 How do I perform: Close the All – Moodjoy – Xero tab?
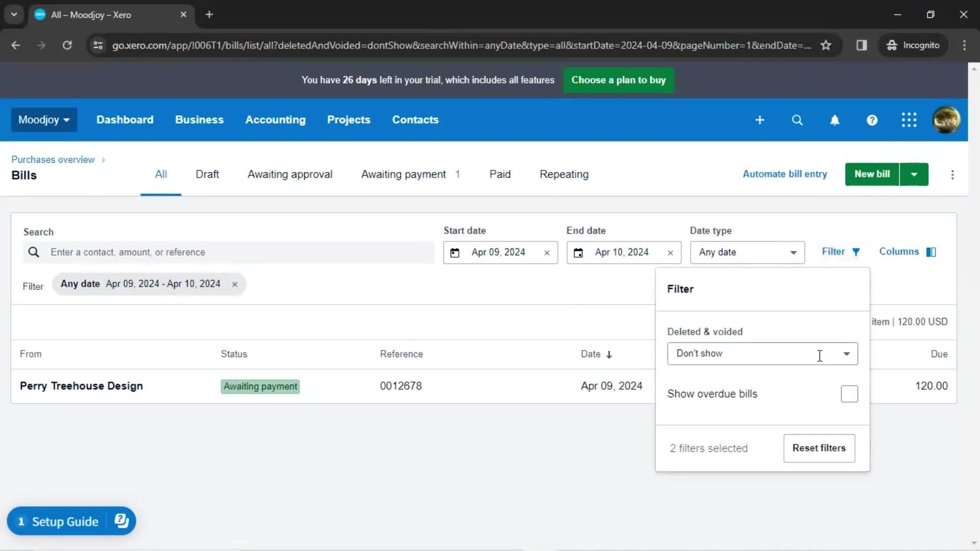tap(183, 15)
